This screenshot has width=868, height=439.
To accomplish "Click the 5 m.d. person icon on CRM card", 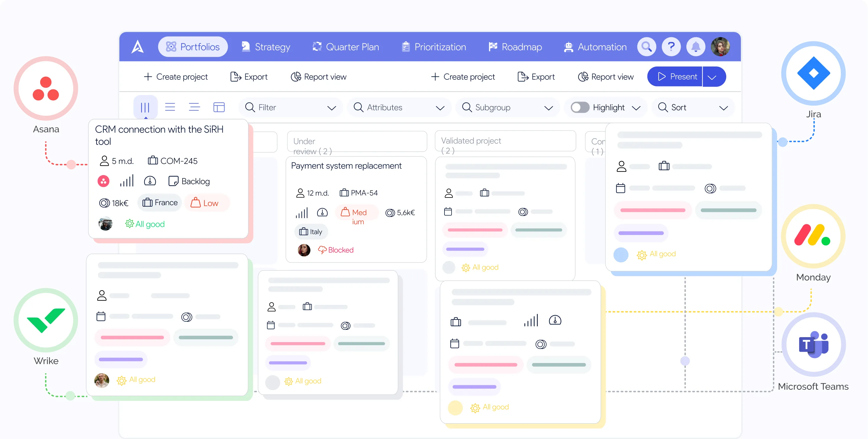I will pos(104,160).
